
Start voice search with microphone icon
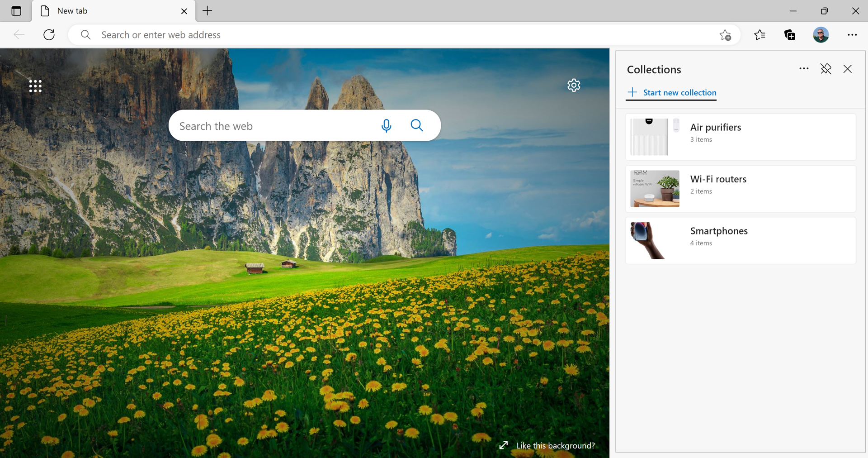point(386,125)
